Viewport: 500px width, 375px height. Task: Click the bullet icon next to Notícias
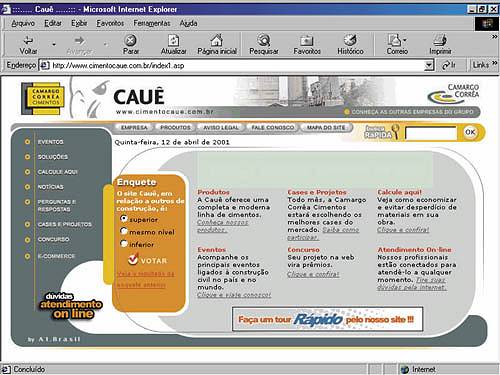[x=27, y=187]
